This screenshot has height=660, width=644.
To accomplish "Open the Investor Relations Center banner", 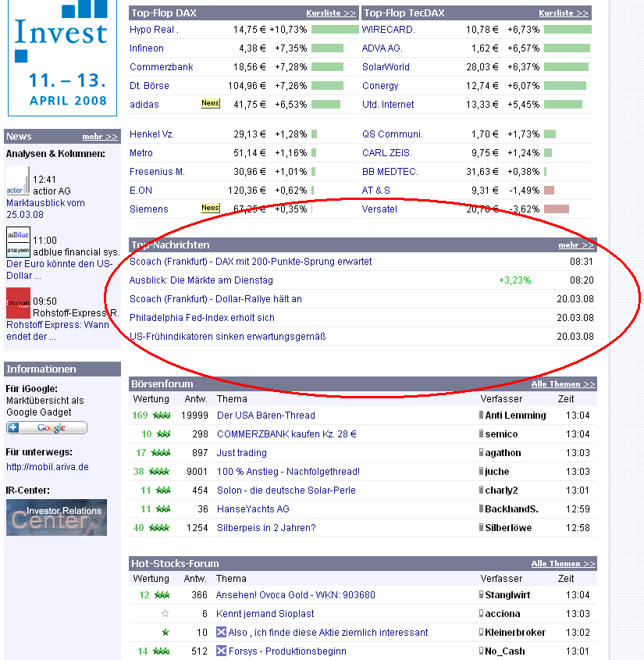I will tap(56, 517).
